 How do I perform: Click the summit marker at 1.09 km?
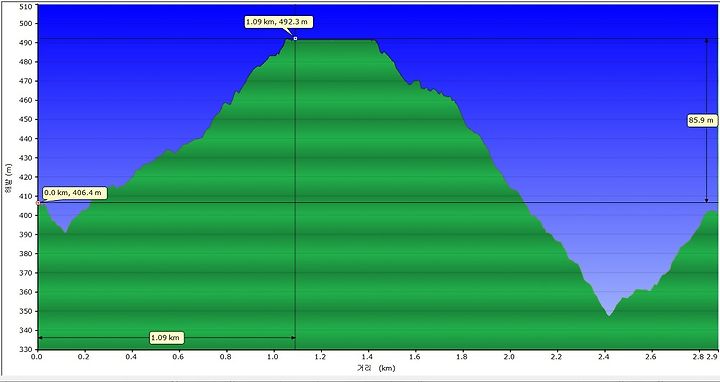pyautogui.click(x=295, y=39)
